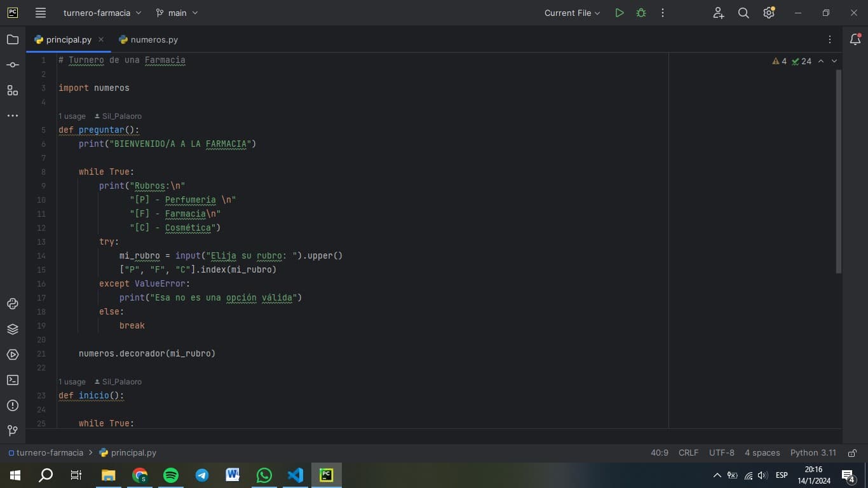Open WhatsApp from the taskbar
The width and height of the screenshot is (868, 488).
tap(264, 475)
